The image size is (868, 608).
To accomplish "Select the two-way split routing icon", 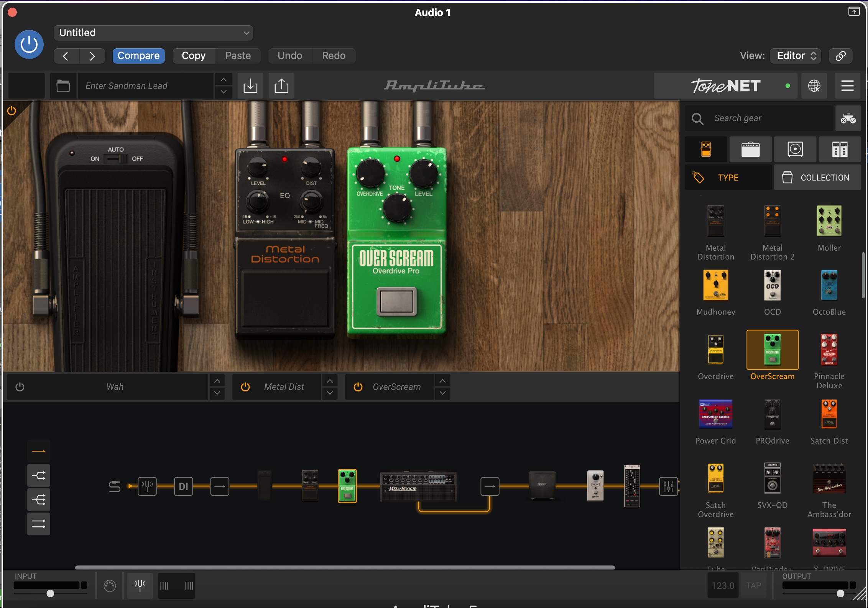I will tap(38, 476).
